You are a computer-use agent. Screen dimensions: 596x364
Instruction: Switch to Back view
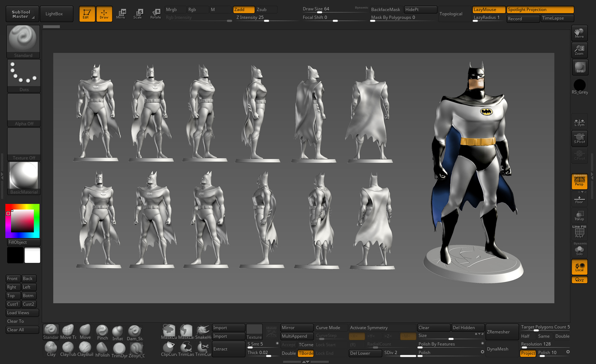(x=29, y=279)
